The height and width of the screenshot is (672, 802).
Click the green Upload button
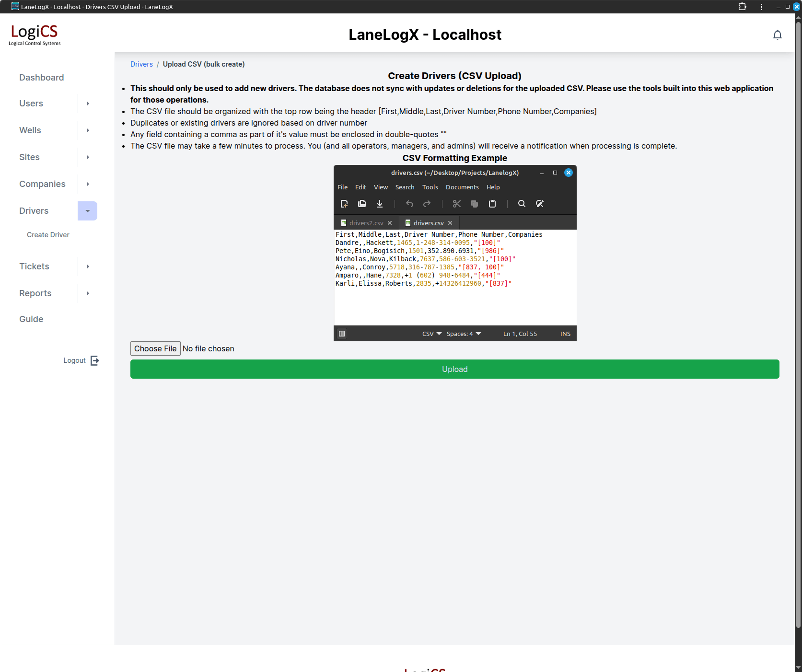click(x=454, y=369)
